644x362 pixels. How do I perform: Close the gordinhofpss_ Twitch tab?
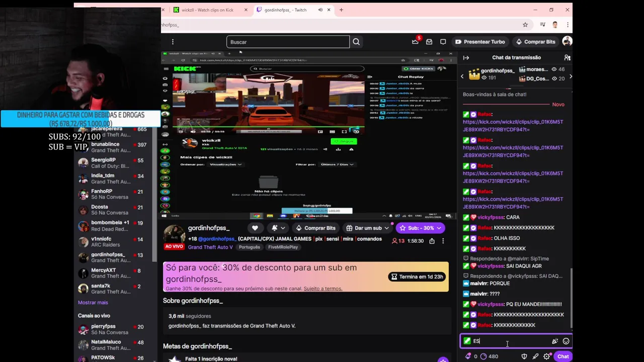click(329, 10)
